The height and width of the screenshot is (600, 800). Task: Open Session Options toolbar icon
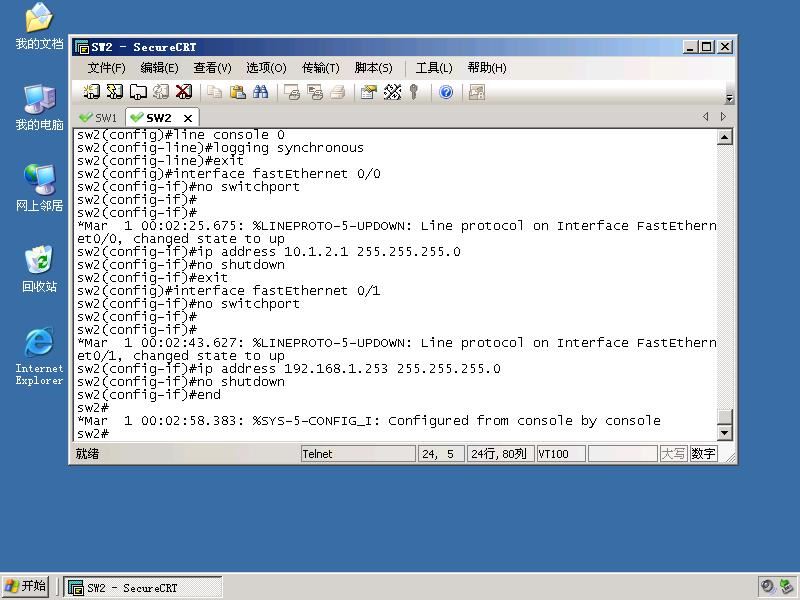[368, 92]
